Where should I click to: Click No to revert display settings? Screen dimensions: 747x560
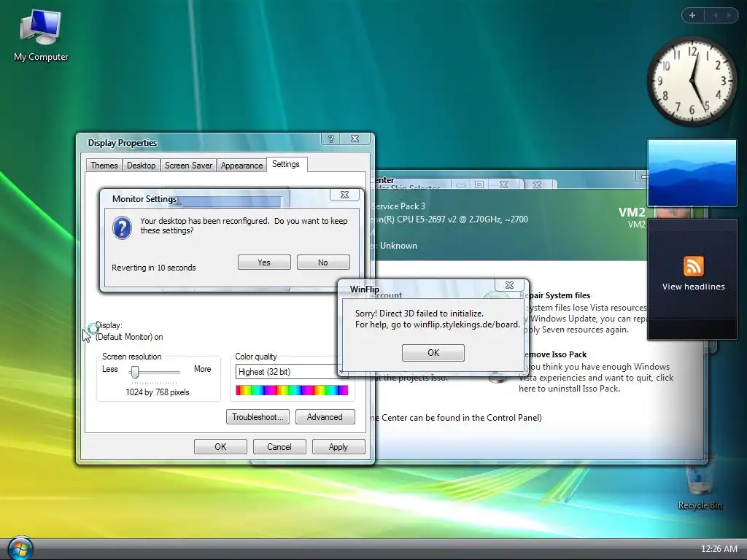coord(323,262)
